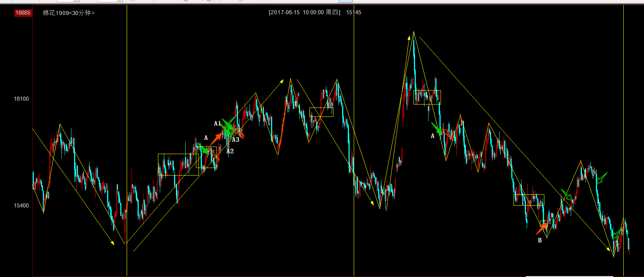The width and height of the screenshot is (644, 277).
Task: Select the A1 annotation label on chart
Action: [217, 123]
